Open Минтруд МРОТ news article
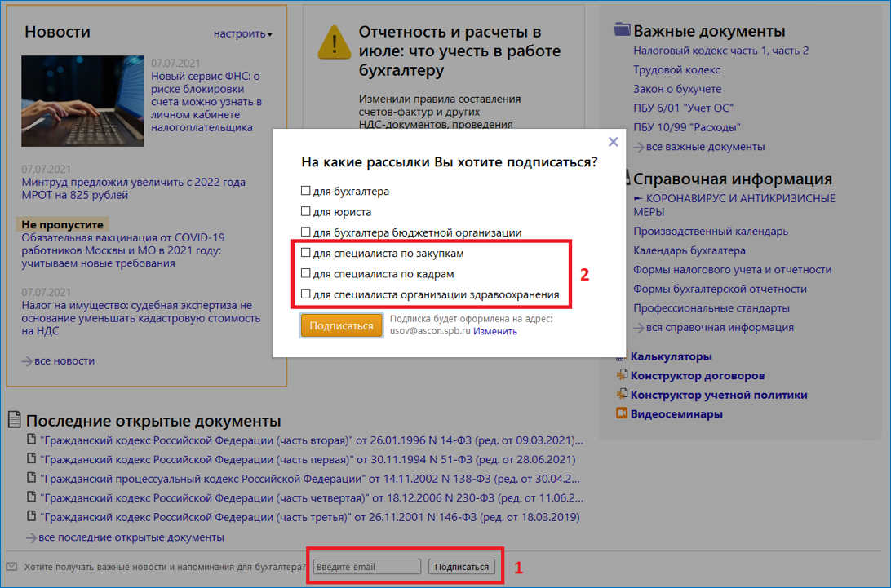This screenshot has width=891, height=588. [x=134, y=188]
